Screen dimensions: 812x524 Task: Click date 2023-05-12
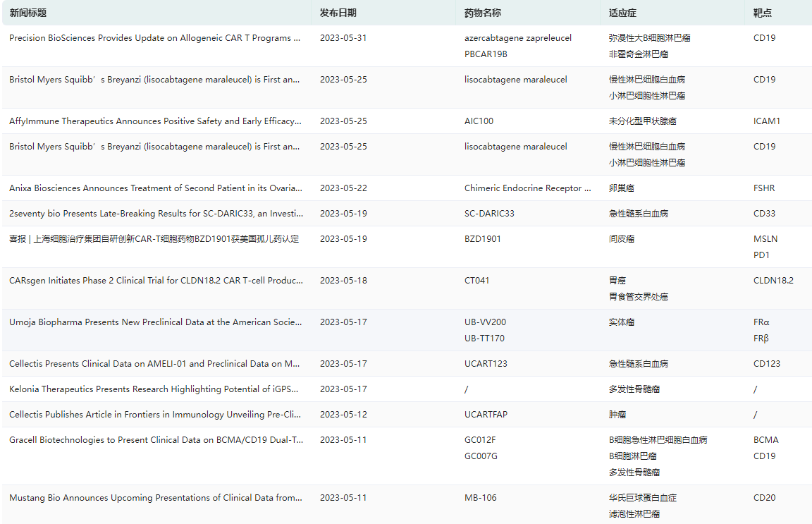(x=343, y=415)
